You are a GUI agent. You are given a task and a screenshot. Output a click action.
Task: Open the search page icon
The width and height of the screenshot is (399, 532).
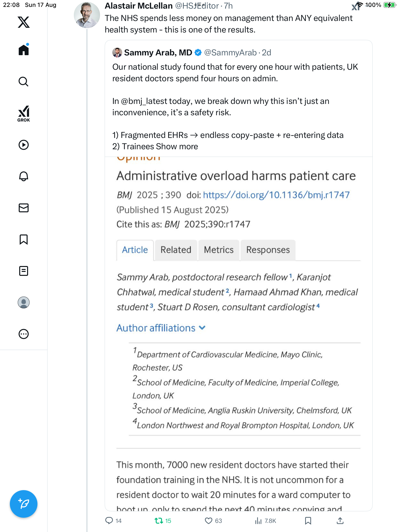24,82
